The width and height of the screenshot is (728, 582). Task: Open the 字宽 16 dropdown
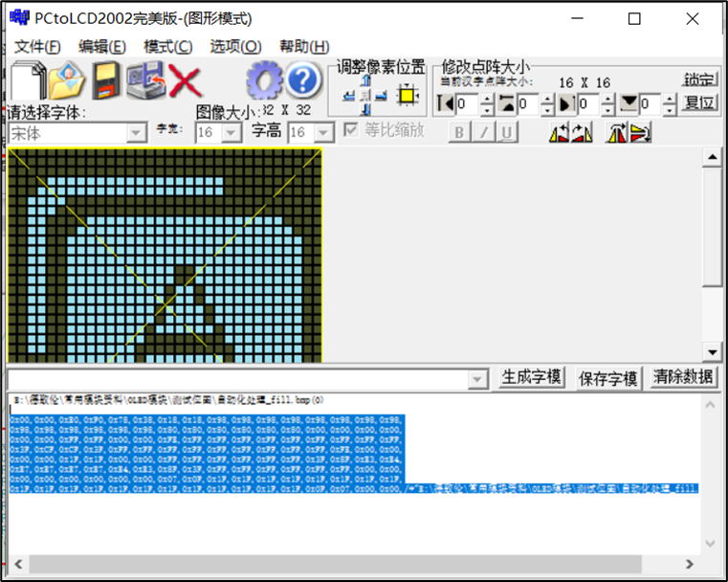(x=231, y=133)
